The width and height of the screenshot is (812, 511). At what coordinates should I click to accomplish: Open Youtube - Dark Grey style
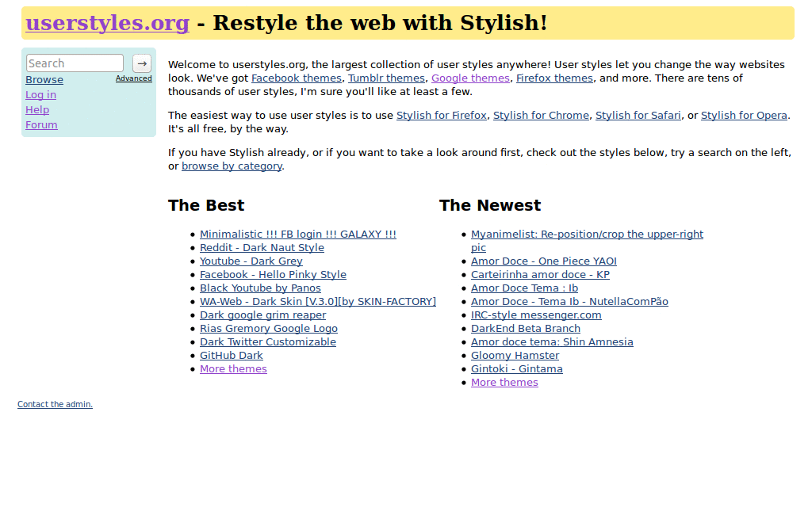251,261
